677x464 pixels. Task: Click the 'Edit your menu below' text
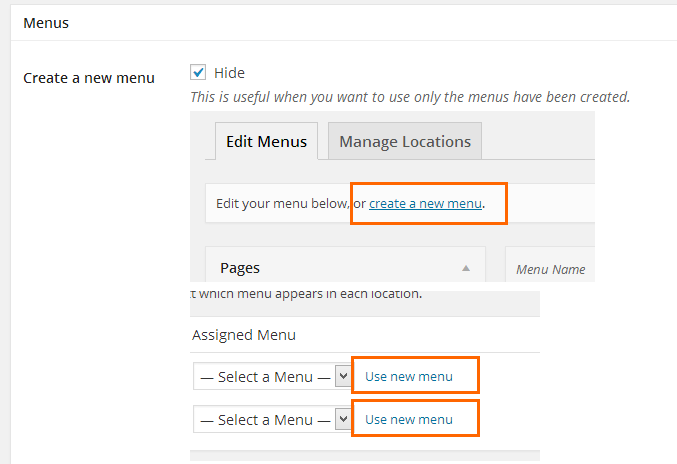282,204
